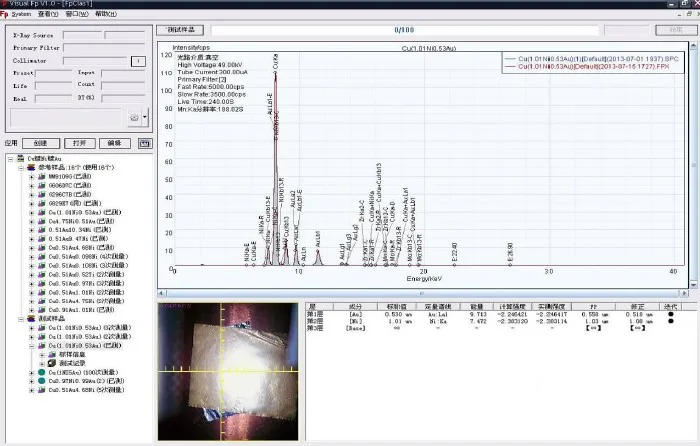Open the 帮助(H) menu
Image resolution: width=700 pixels, height=446 pixels.
104,16
